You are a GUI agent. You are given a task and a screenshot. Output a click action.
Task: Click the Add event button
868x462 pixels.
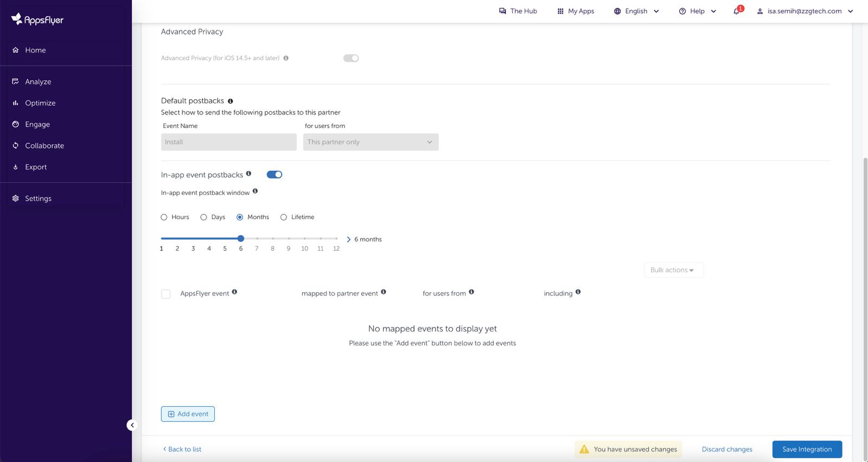coord(188,414)
